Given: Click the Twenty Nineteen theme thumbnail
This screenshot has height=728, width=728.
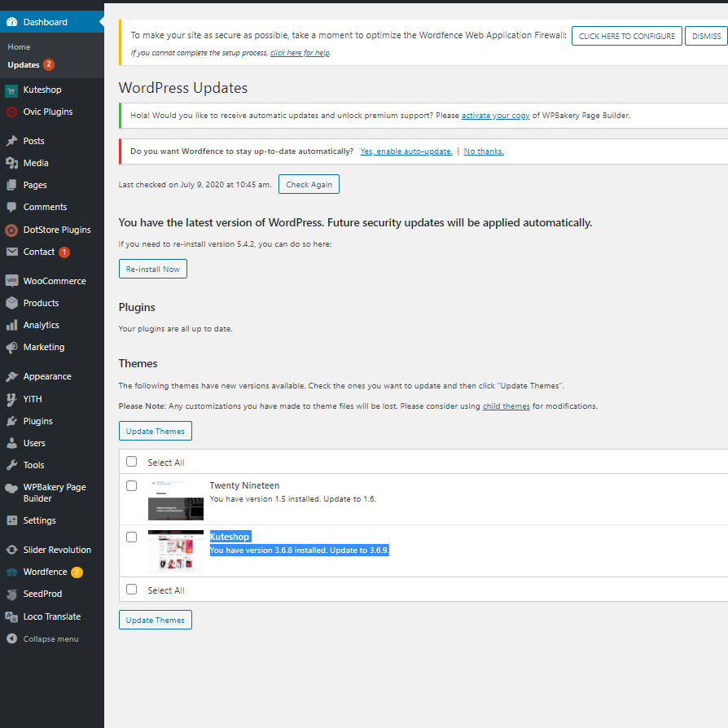Looking at the screenshot, I should (x=176, y=499).
